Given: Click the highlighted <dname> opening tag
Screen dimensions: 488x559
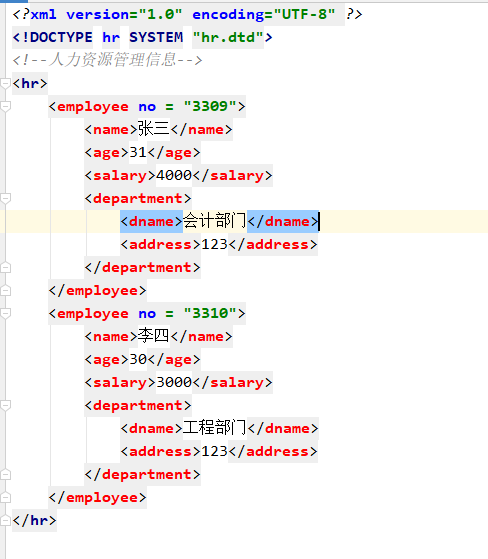Looking at the screenshot, I should pos(151,221).
